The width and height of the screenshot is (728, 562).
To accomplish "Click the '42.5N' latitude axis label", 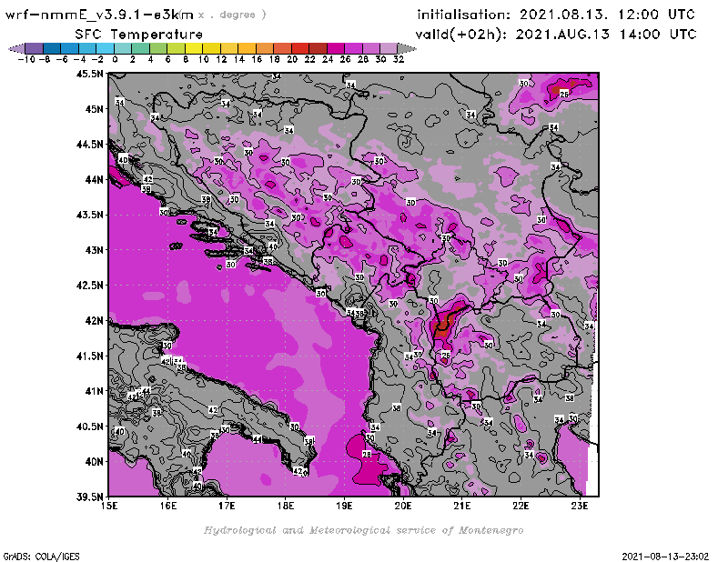I will pyautogui.click(x=89, y=286).
